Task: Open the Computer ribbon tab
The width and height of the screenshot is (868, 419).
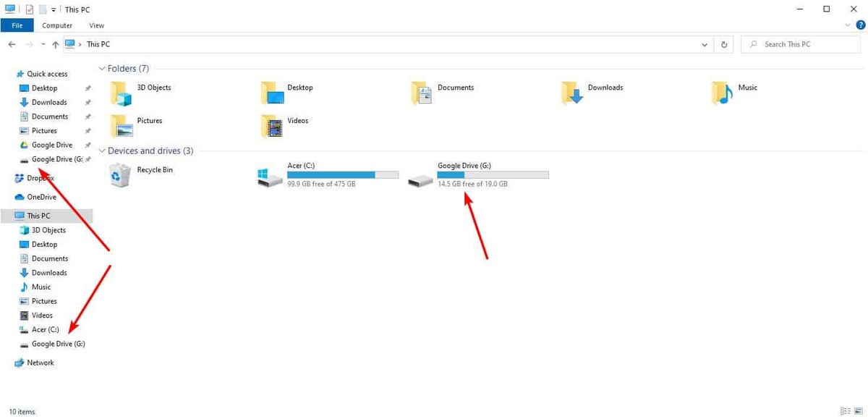Action: pos(57,25)
